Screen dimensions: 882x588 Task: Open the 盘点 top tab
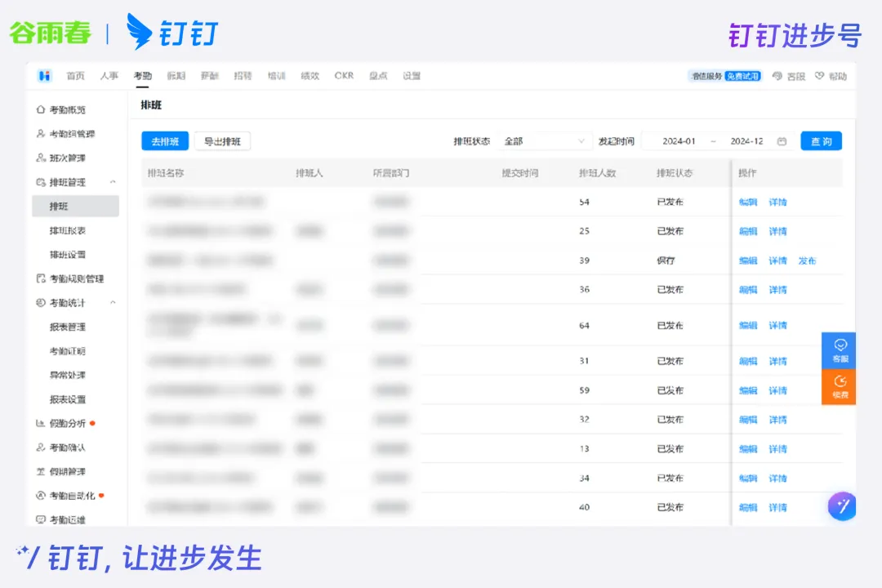[x=378, y=76]
